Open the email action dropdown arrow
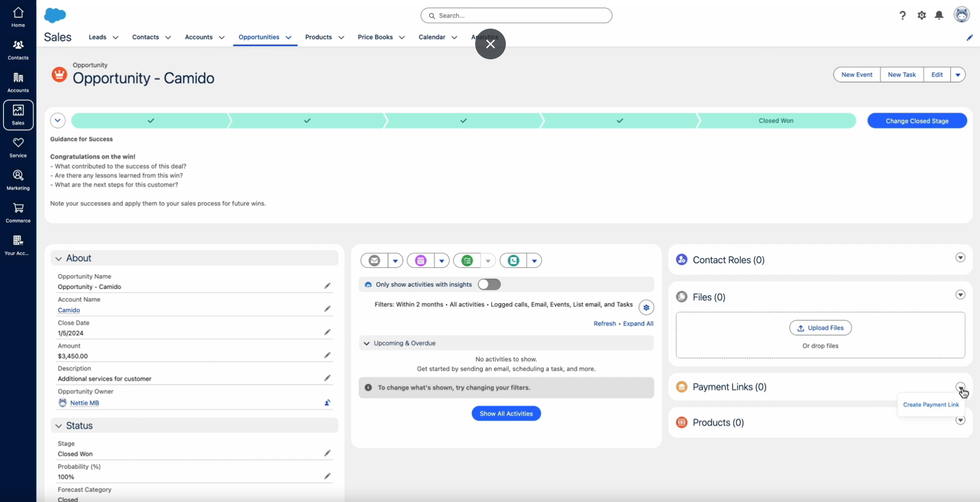 point(395,261)
